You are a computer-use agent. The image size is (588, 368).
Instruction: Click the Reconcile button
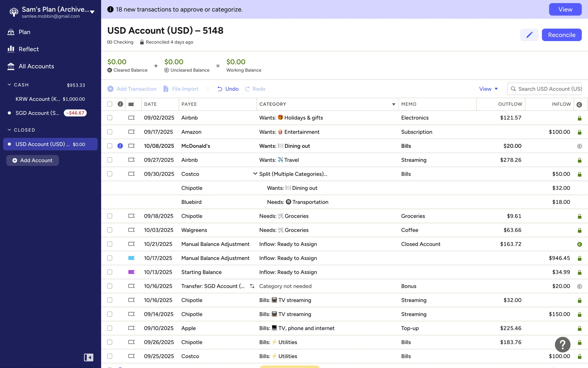tap(561, 35)
